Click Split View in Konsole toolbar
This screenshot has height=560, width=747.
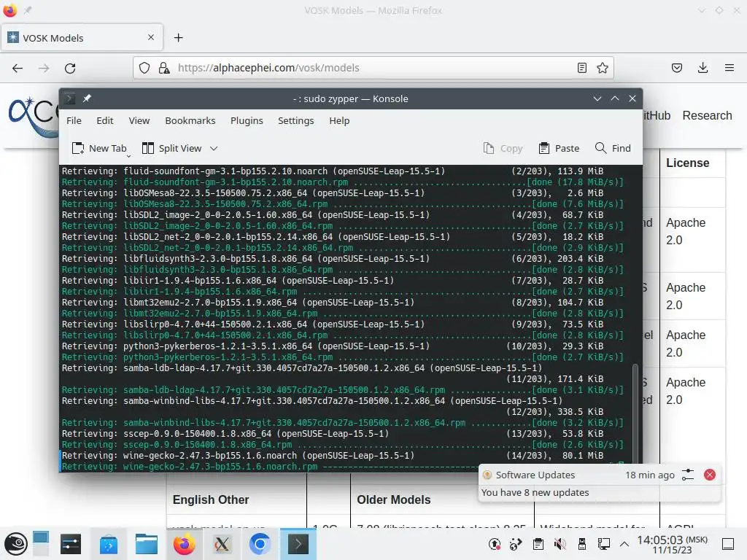point(172,149)
